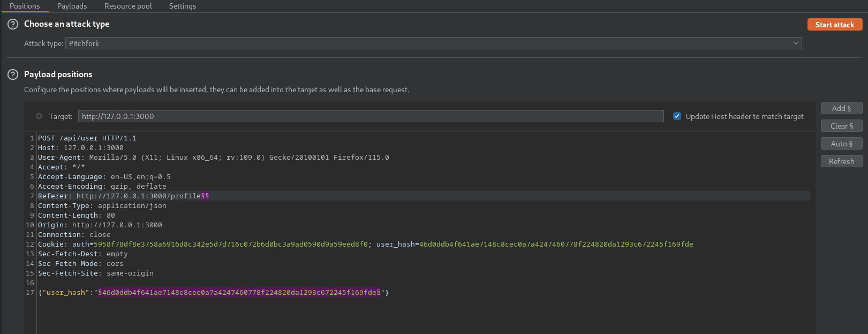The height and width of the screenshot is (334, 868).
Task: Open the Attack type dropdown
Action: 433,43
